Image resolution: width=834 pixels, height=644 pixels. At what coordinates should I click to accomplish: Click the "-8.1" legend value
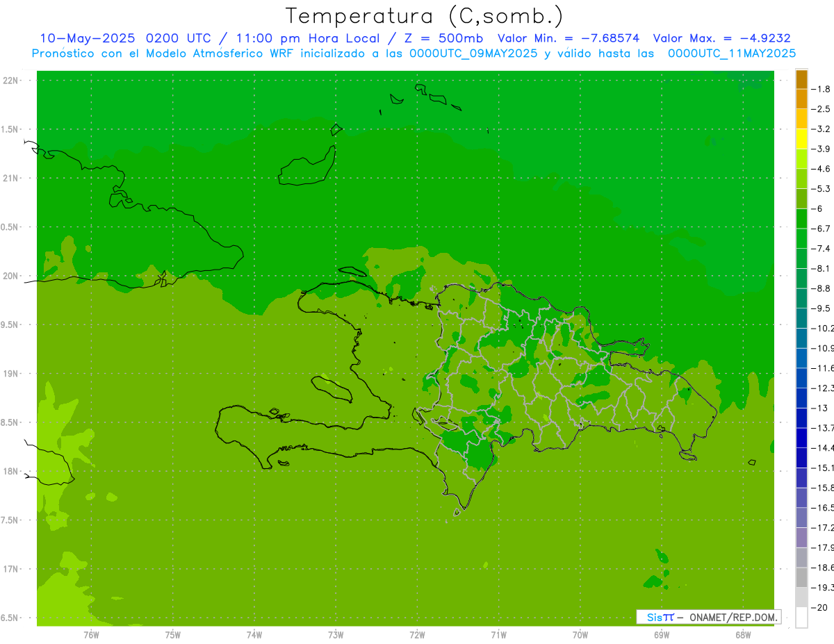pyautogui.click(x=821, y=268)
